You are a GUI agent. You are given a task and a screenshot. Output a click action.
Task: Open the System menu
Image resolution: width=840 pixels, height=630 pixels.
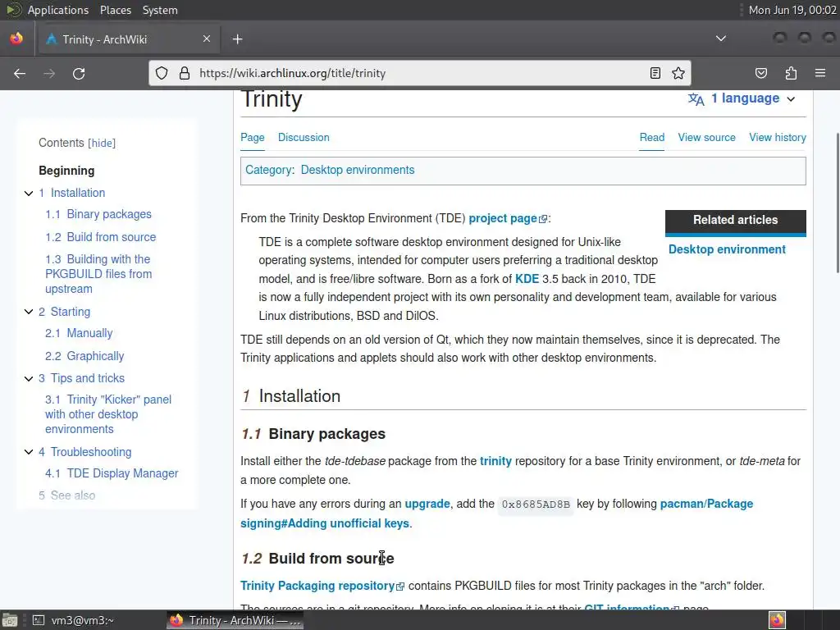160,10
